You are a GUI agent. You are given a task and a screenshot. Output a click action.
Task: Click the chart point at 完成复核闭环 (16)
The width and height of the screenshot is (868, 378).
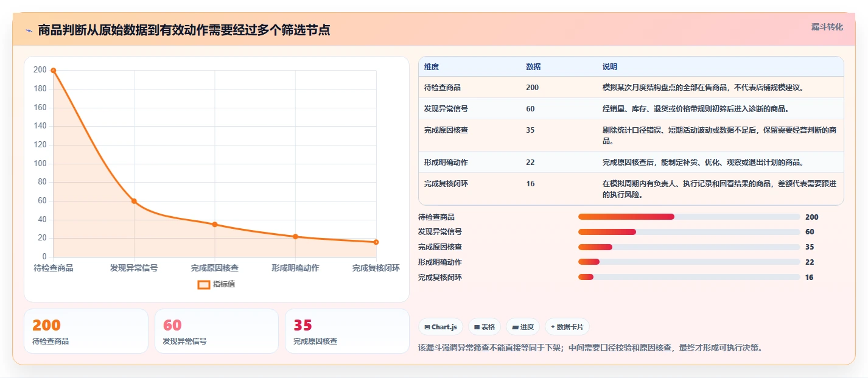[x=376, y=242]
